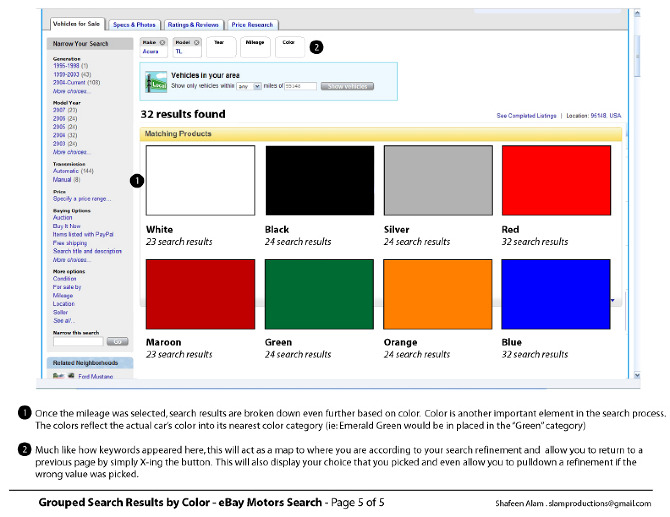Filter by model year 2004 (32)
Screen dimensions: 670x517
[x=59, y=135]
